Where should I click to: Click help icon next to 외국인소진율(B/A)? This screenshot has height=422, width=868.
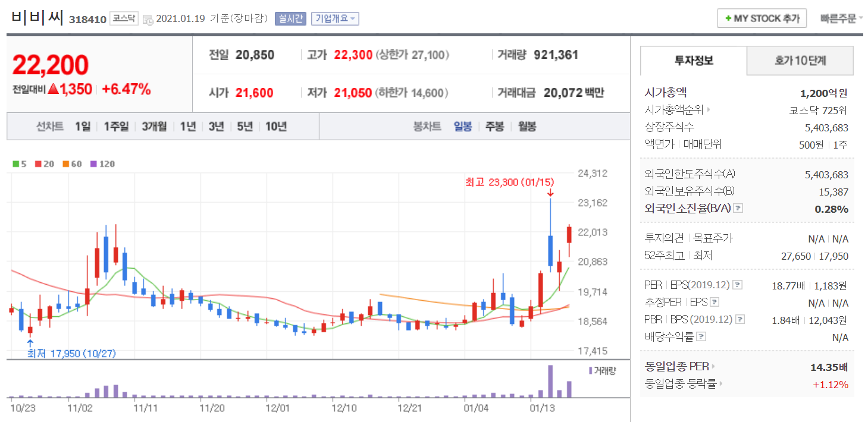738,208
